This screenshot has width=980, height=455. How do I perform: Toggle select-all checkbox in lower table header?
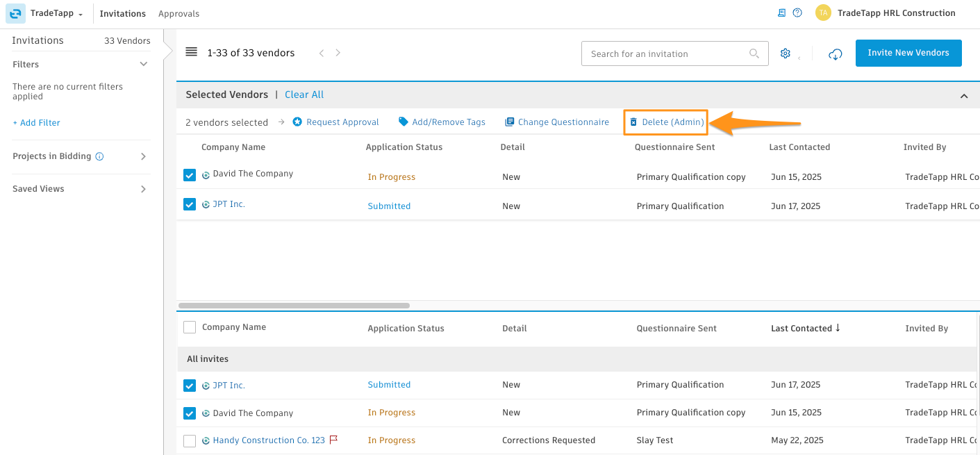pyautogui.click(x=190, y=327)
